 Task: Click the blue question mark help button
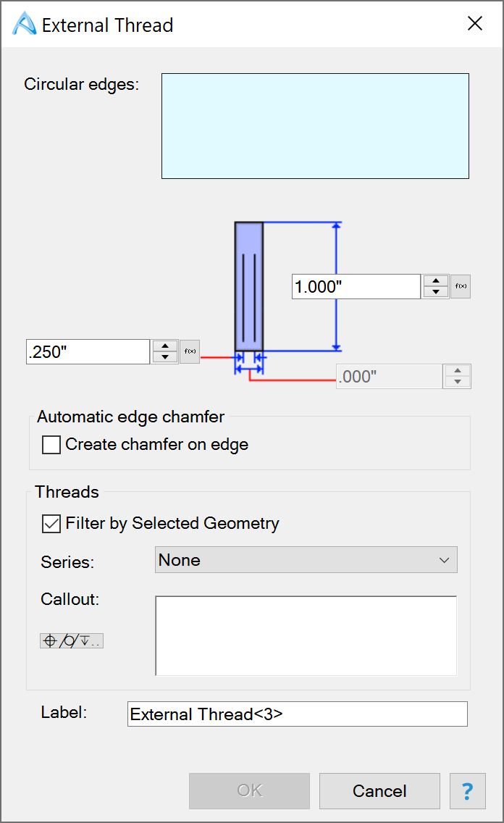468,791
